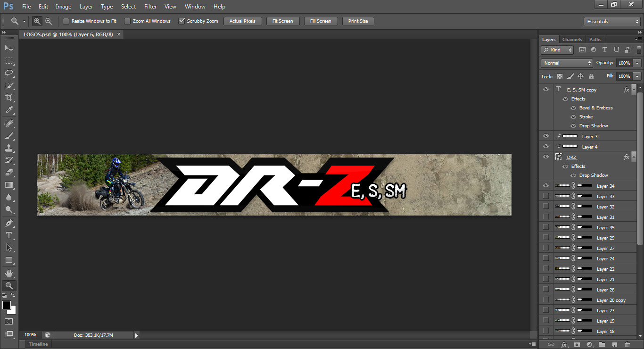Switch to the Channels tab
Image resolution: width=644 pixels, height=349 pixels.
click(x=572, y=40)
